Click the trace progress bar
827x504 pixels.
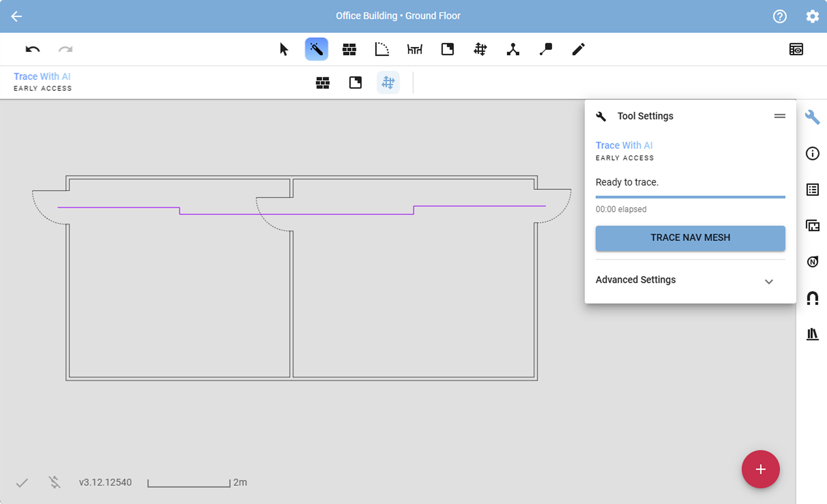[x=690, y=197]
